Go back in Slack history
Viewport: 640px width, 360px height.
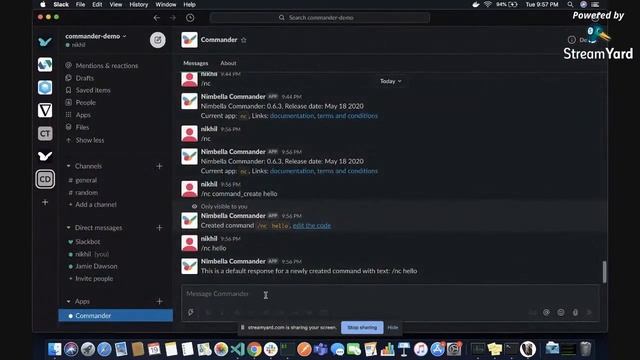pos(157,18)
